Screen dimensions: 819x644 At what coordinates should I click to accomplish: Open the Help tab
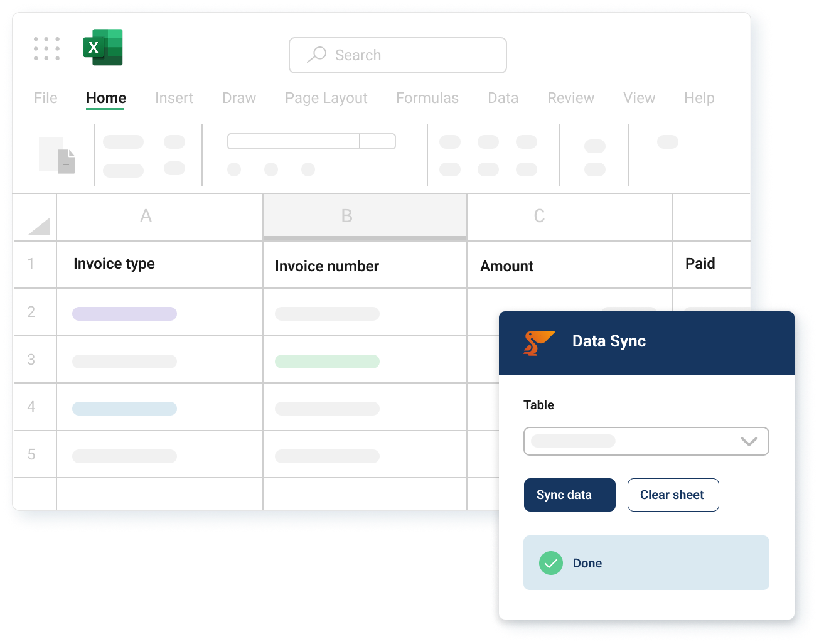click(x=699, y=98)
